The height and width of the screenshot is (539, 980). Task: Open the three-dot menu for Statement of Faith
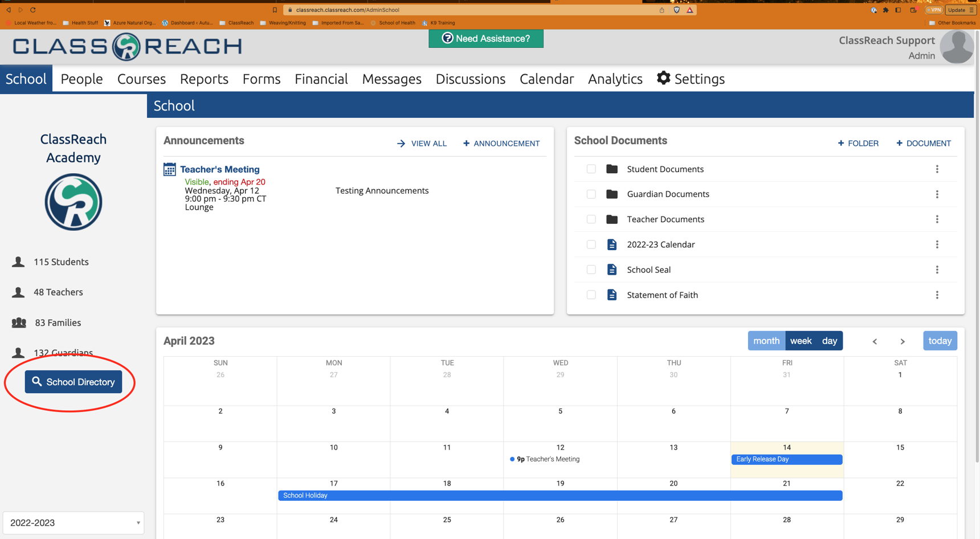click(937, 295)
